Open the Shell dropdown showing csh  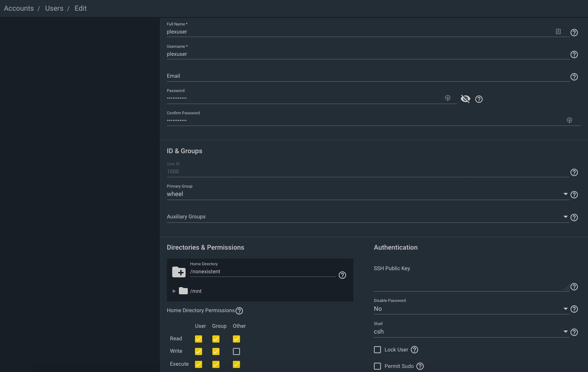coord(472,331)
